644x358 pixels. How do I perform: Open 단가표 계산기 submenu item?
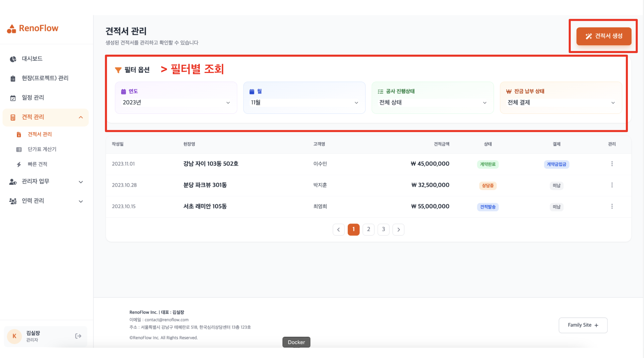[x=42, y=149]
